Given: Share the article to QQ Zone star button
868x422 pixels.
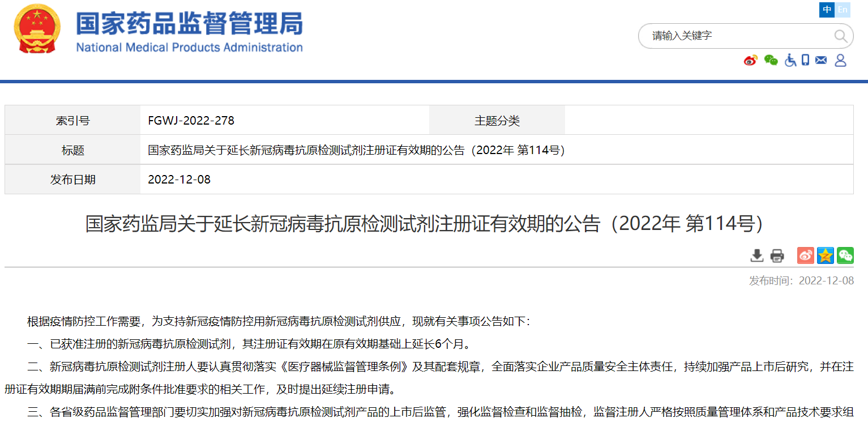Looking at the screenshot, I should click(826, 255).
